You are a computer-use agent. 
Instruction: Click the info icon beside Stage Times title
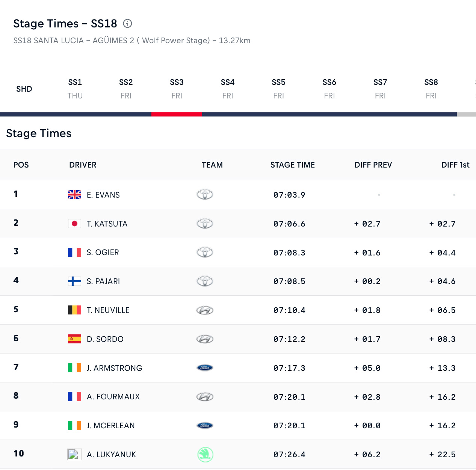click(x=128, y=24)
